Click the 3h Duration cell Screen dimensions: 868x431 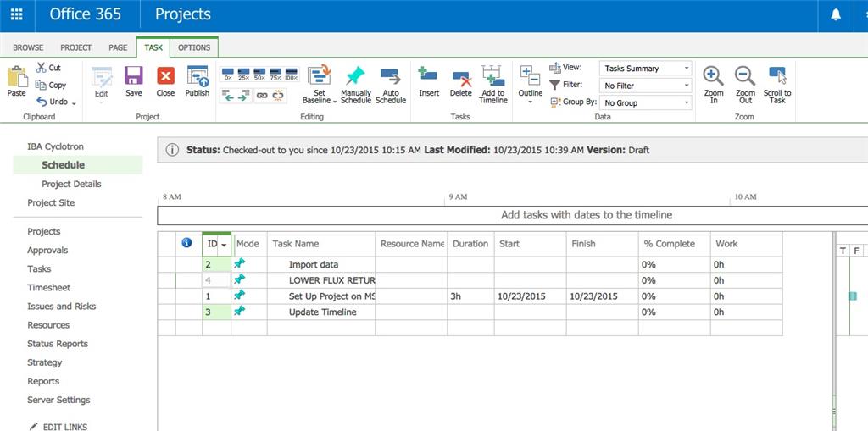click(470, 296)
